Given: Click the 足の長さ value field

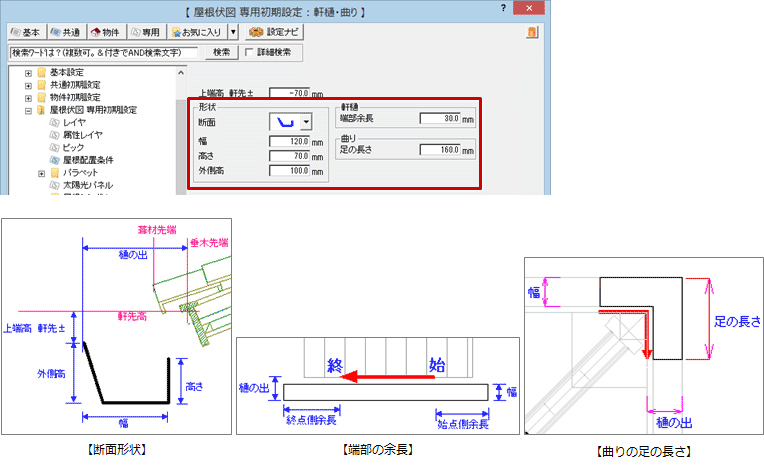Looking at the screenshot, I should (440, 150).
